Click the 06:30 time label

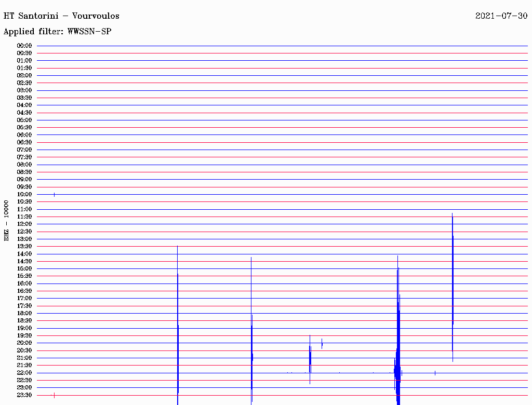tap(24, 142)
